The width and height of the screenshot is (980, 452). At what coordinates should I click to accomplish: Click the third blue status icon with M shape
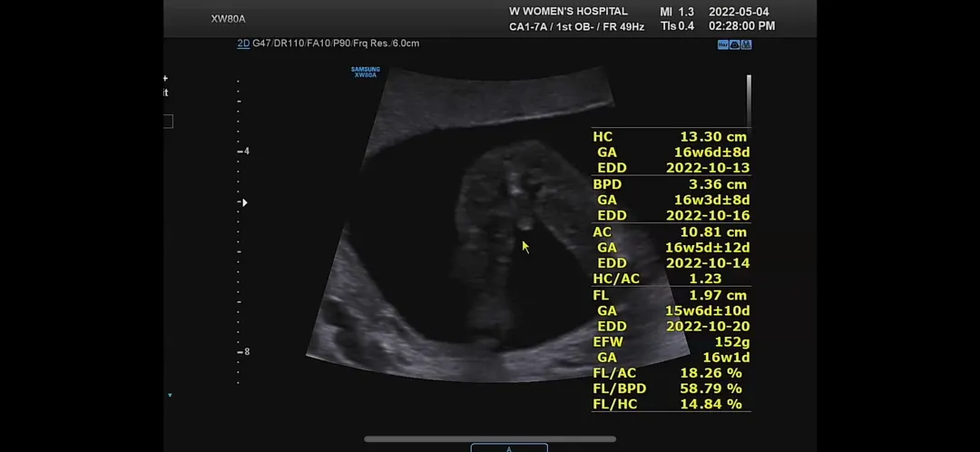click(746, 45)
